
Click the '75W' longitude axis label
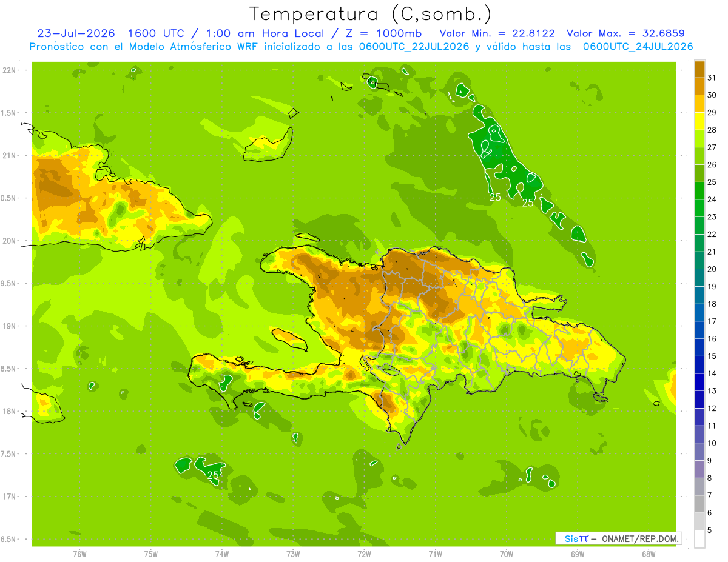[151, 554]
